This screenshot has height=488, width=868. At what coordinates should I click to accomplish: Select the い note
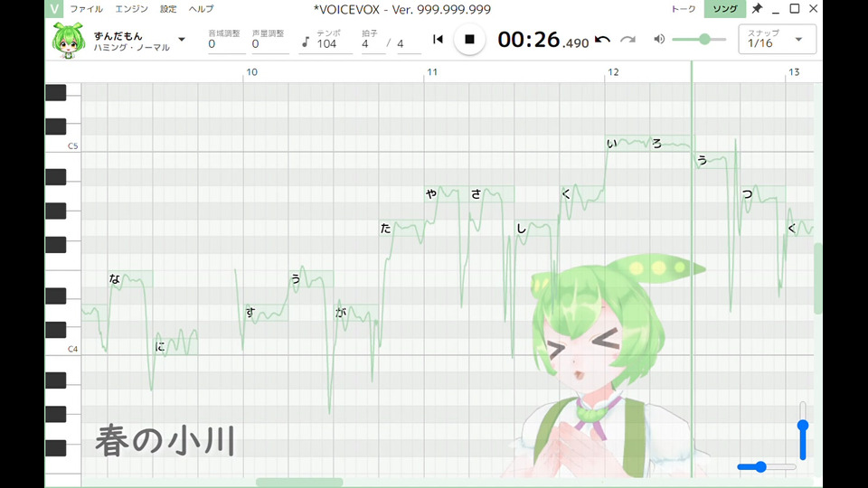click(x=627, y=144)
